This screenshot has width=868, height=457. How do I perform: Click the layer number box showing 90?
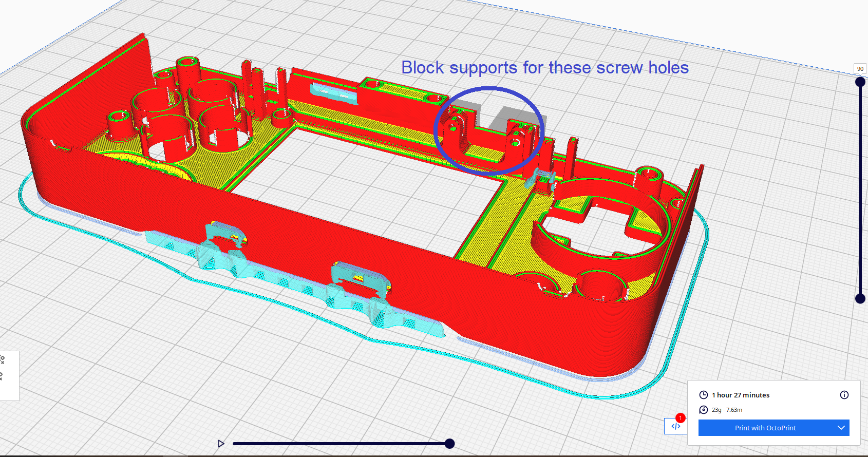click(x=860, y=69)
